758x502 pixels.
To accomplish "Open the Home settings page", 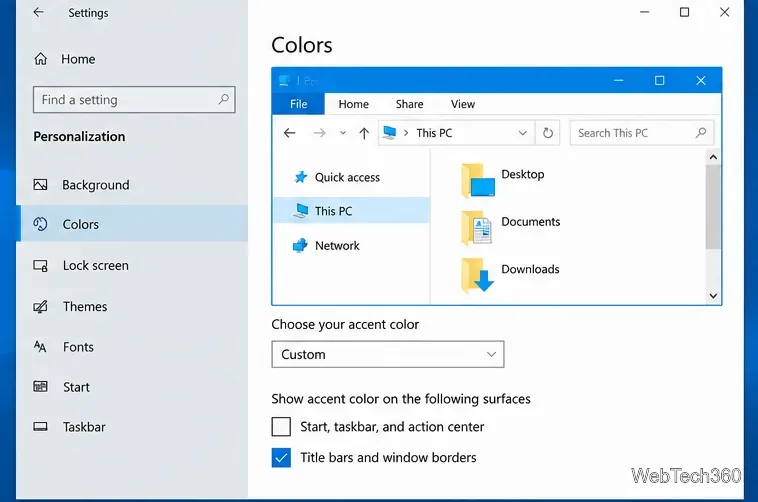I will [x=65, y=59].
